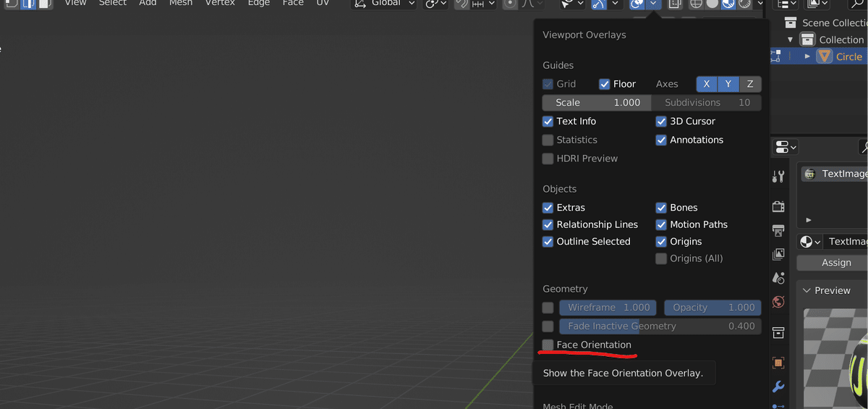This screenshot has height=409, width=868.
Task: Open the Global transform orientation dropdown
Action: (384, 4)
